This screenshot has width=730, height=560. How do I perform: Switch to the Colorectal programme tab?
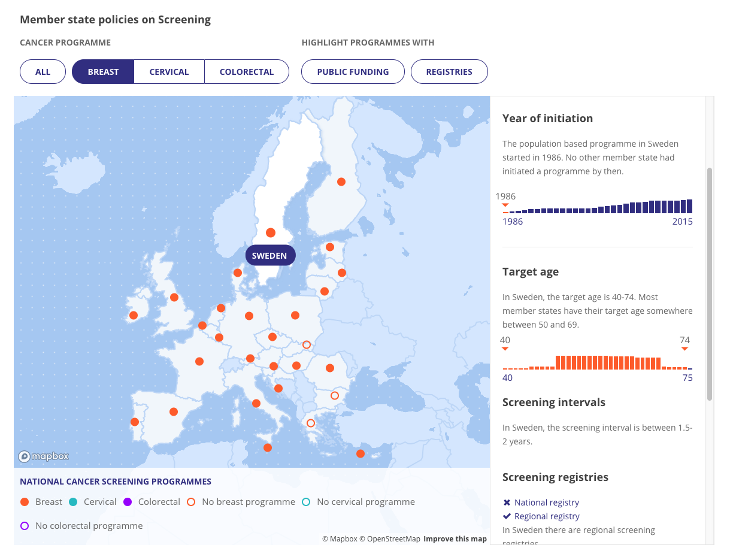tap(247, 72)
